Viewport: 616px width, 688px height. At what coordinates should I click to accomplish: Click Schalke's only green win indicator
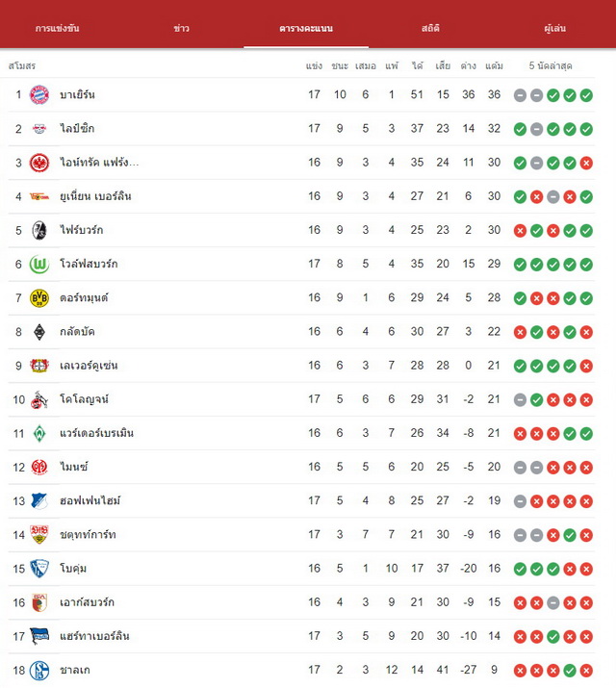click(570, 670)
